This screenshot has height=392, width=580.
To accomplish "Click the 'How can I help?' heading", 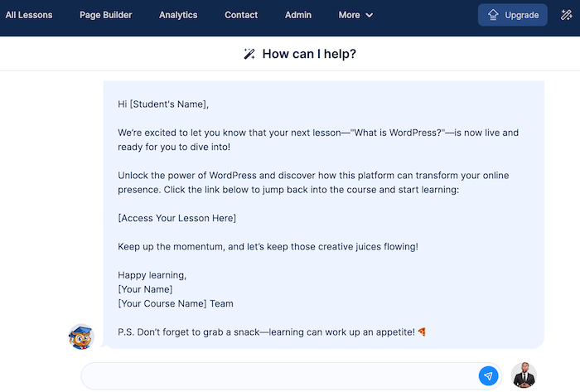I will [309, 54].
